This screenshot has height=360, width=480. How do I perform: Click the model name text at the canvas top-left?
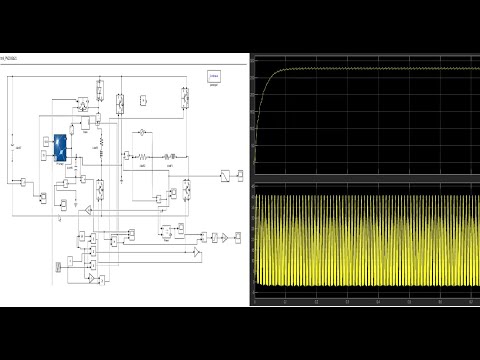(x=9, y=58)
